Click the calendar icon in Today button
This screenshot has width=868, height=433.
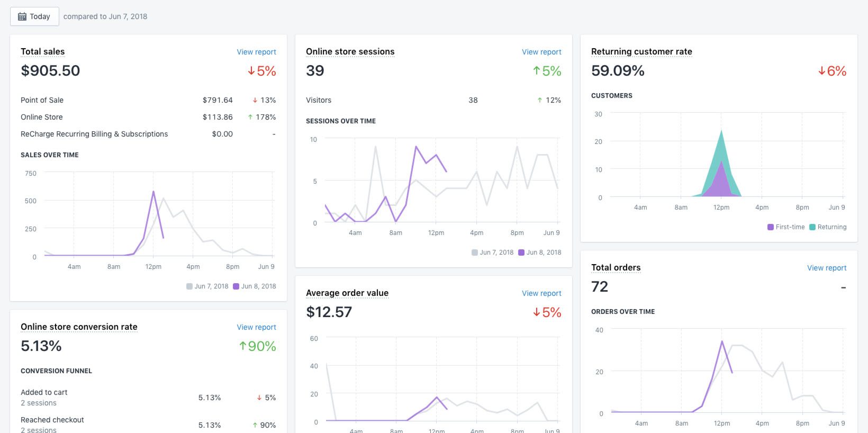click(22, 16)
